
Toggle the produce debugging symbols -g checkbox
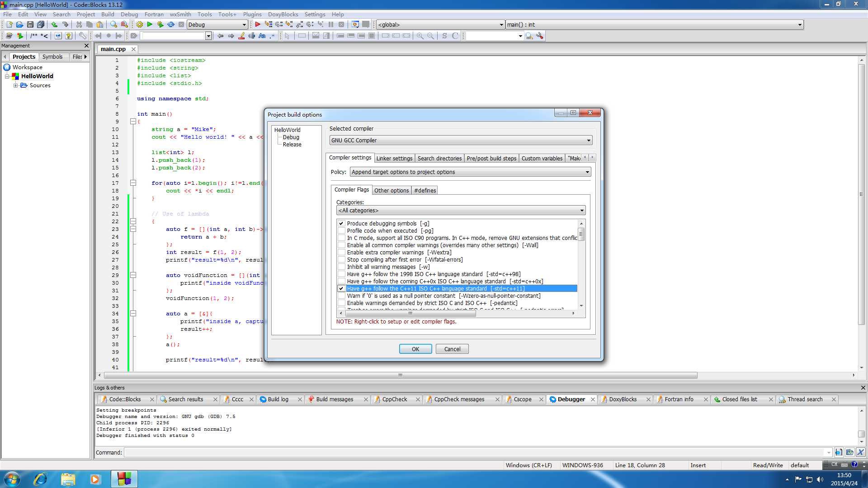340,223
